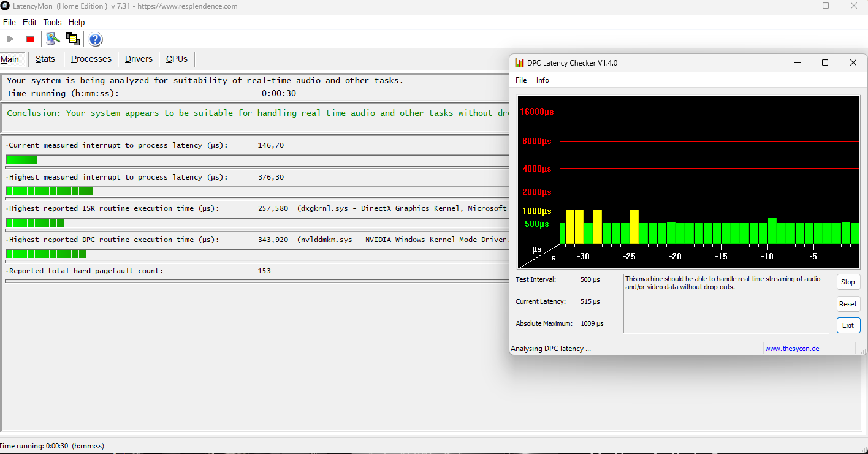This screenshot has width=868, height=454.
Task: Switch to the Main tab
Action: 10,59
